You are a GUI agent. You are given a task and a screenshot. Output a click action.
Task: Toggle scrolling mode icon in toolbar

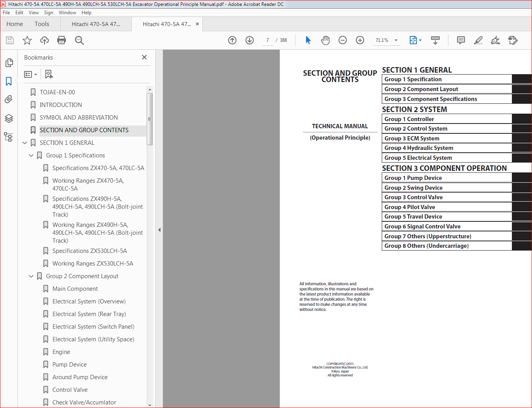435,40
